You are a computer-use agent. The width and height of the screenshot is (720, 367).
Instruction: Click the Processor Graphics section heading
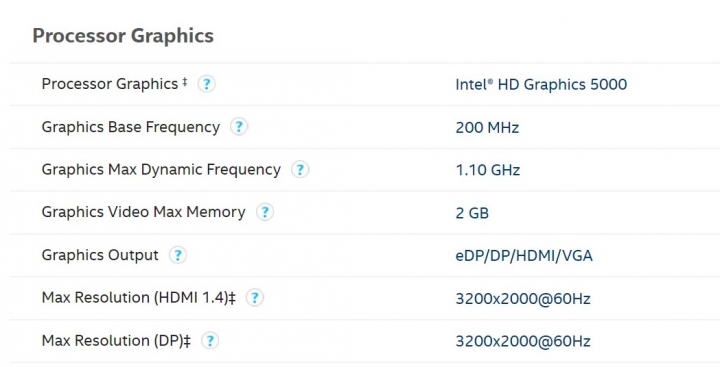(123, 36)
